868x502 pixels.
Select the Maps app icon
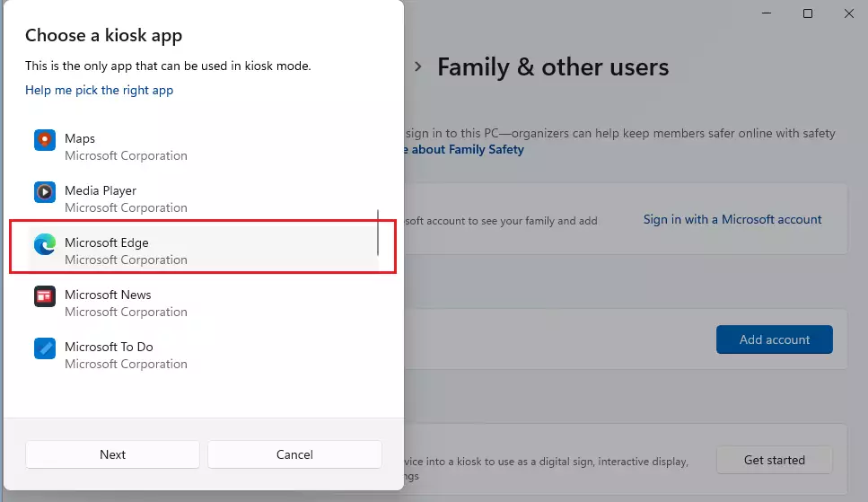click(44, 139)
